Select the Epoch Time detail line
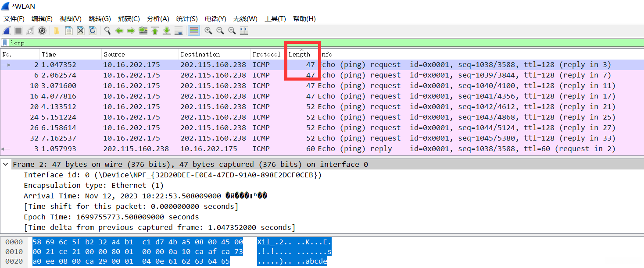 pyautogui.click(x=111, y=217)
